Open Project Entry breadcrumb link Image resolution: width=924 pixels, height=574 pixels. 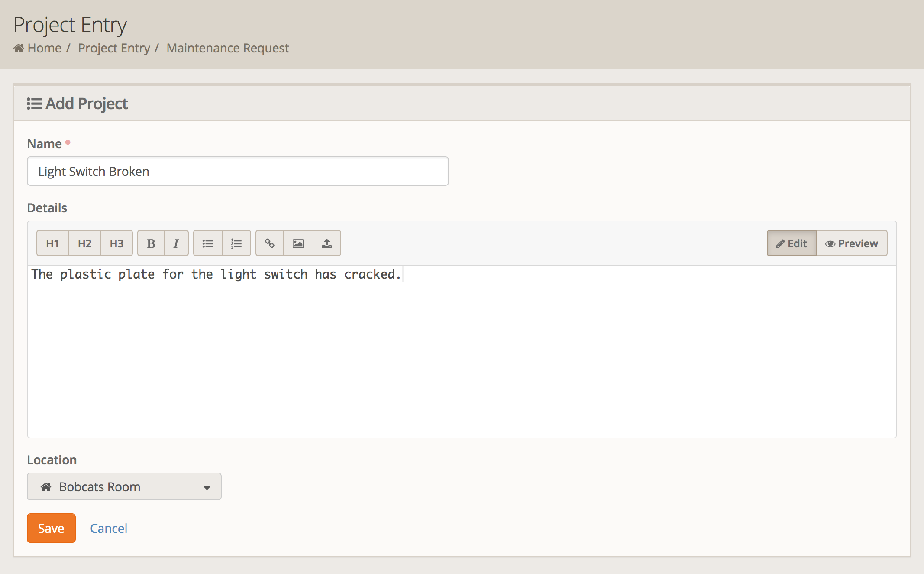pos(114,48)
